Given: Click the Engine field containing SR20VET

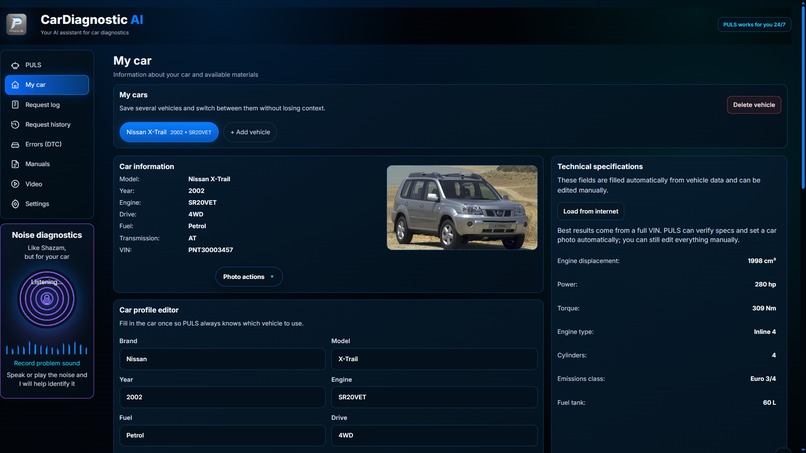Looking at the screenshot, I should point(434,397).
